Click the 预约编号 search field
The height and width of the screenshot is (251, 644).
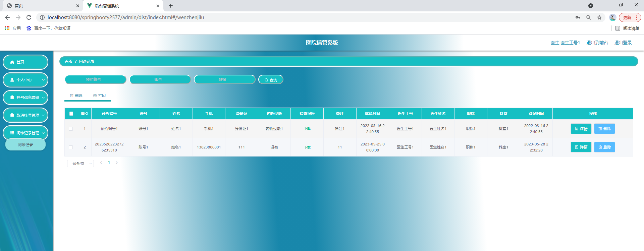(96, 79)
